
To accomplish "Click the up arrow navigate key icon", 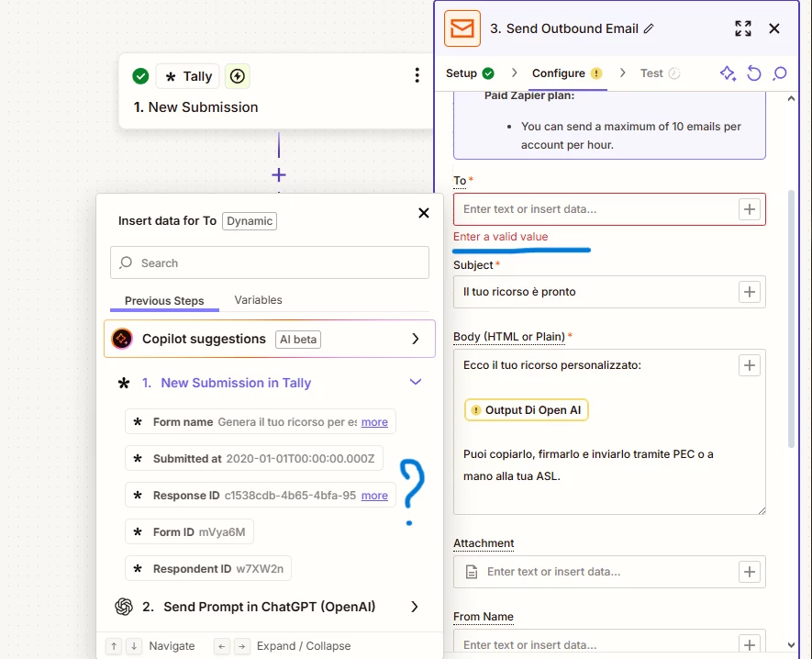I will [114, 646].
